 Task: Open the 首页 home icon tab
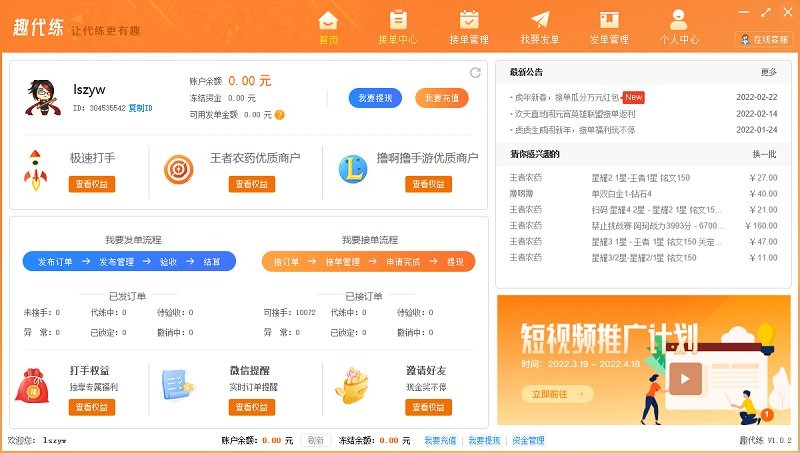pos(328,26)
